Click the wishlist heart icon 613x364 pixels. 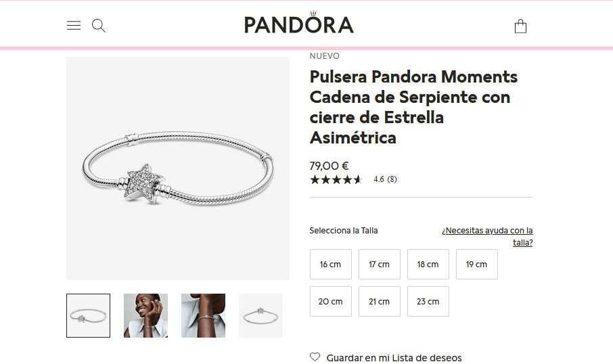click(315, 357)
